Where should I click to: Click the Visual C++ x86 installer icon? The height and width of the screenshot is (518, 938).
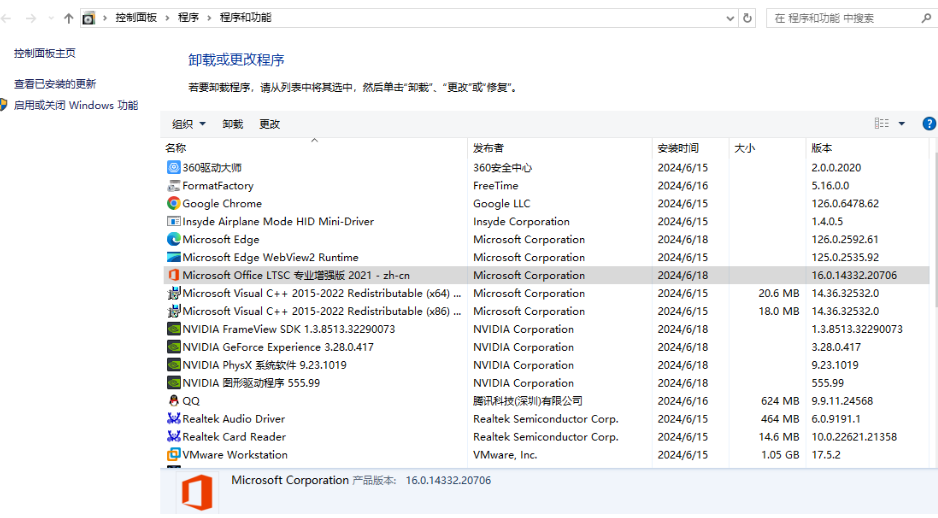(x=173, y=311)
